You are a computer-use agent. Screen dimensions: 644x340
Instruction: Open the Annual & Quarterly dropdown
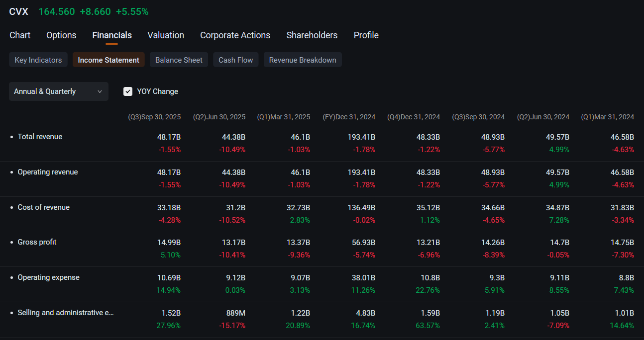click(59, 91)
